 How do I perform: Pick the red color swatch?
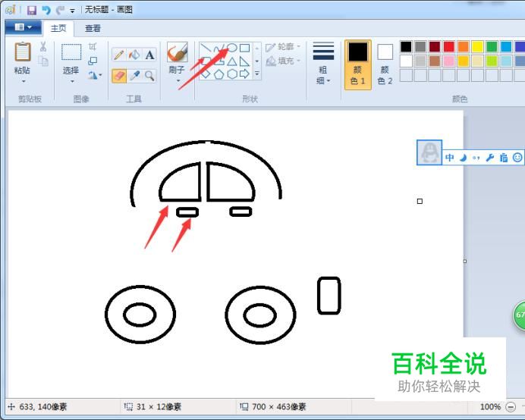[x=448, y=46]
